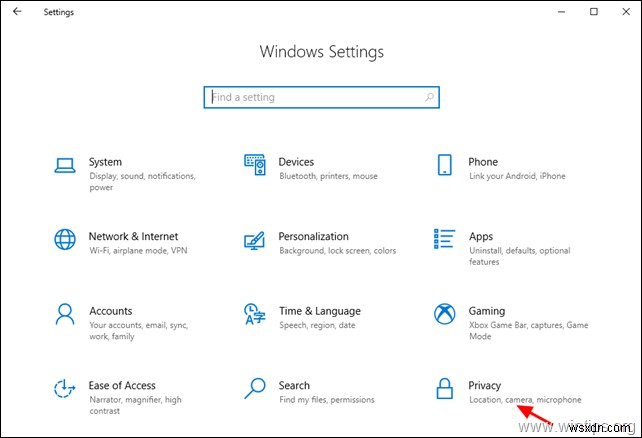Open the Time & Language icon
The width and height of the screenshot is (642, 438).
click(254, 314)
